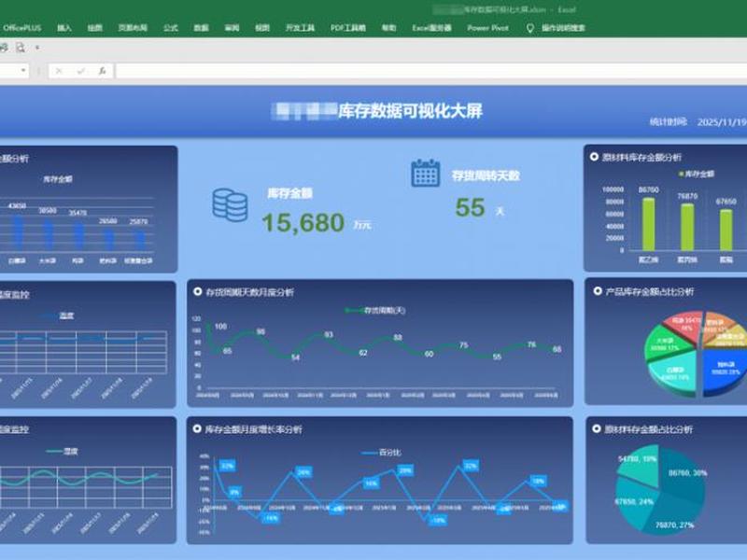Click the 湿度 legend entry

tap(63, 451)
